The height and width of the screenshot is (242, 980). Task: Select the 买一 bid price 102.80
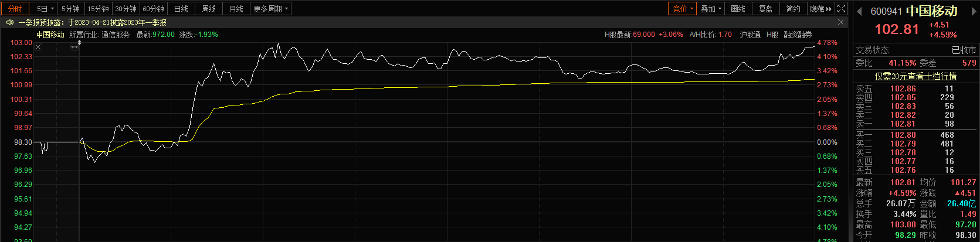click(903, 135)
